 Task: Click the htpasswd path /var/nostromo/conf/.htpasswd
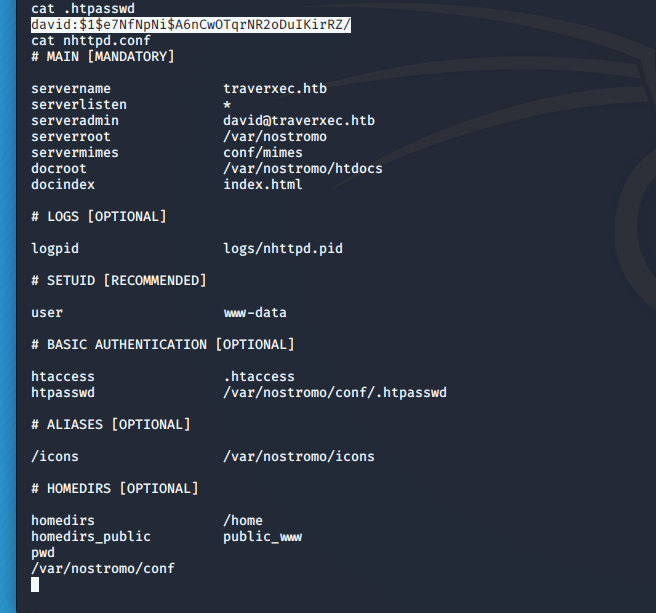click(335, 393)
